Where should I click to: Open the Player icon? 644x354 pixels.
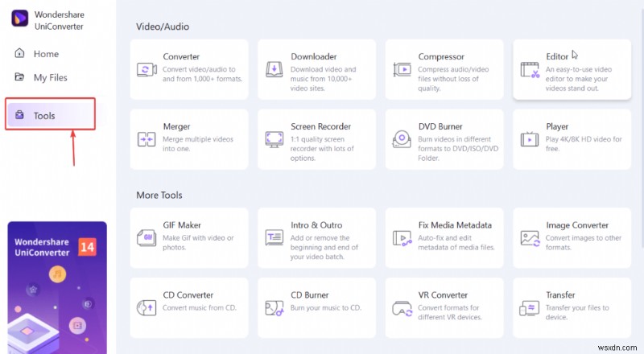click(529, 139)
